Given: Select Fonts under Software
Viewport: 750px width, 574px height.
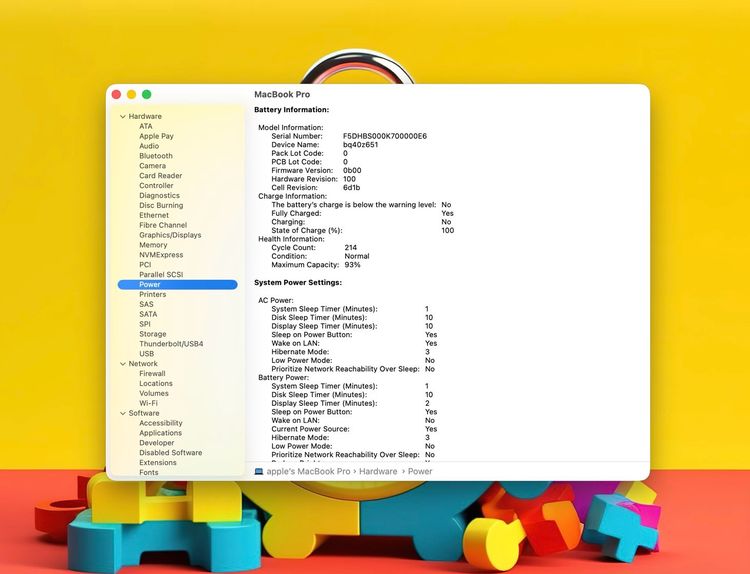Looking at the screenshot, I should pos(149,473).
